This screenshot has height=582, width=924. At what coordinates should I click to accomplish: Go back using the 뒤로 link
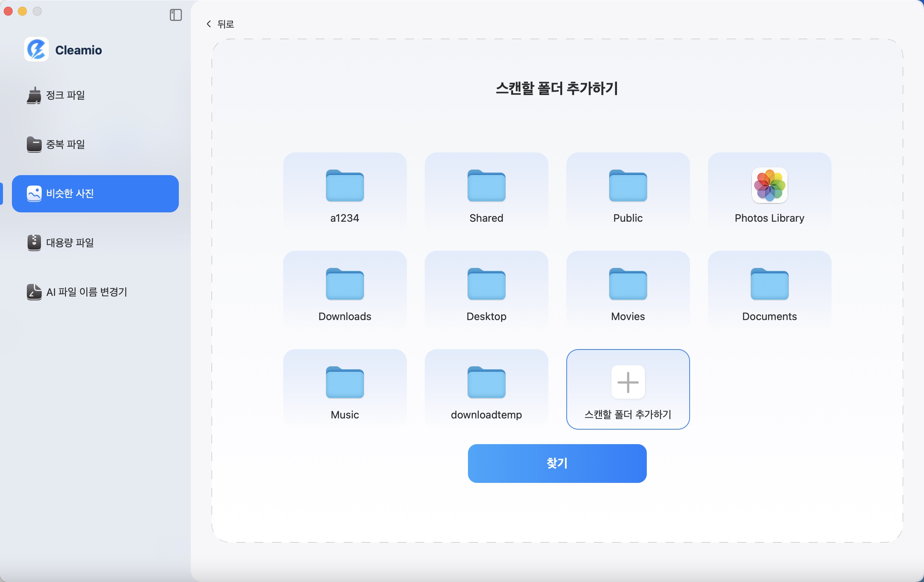coord(220,24)
